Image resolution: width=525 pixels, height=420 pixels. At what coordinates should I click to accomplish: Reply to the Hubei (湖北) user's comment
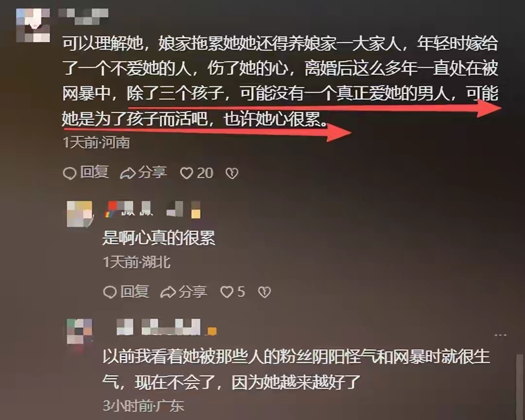tap(126, 292)
